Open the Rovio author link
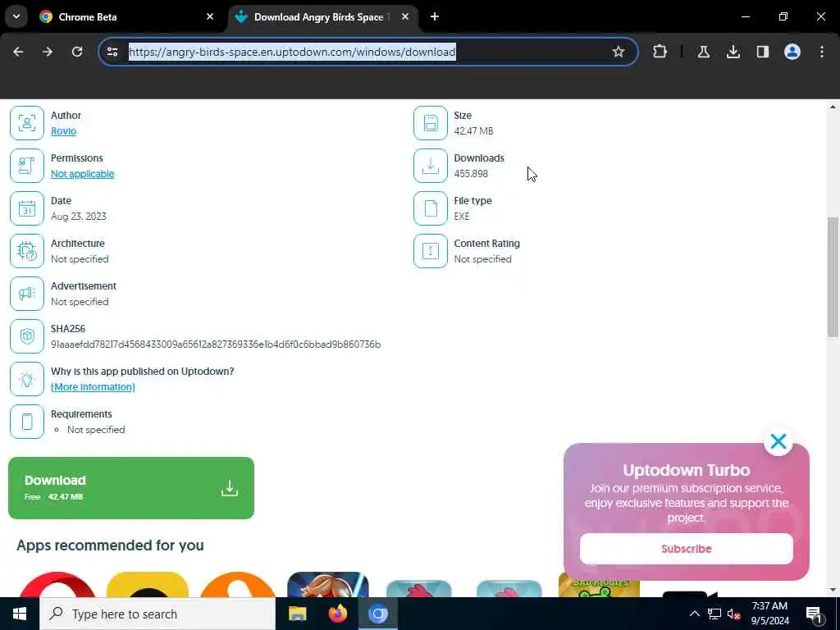 tap(63, 130)
